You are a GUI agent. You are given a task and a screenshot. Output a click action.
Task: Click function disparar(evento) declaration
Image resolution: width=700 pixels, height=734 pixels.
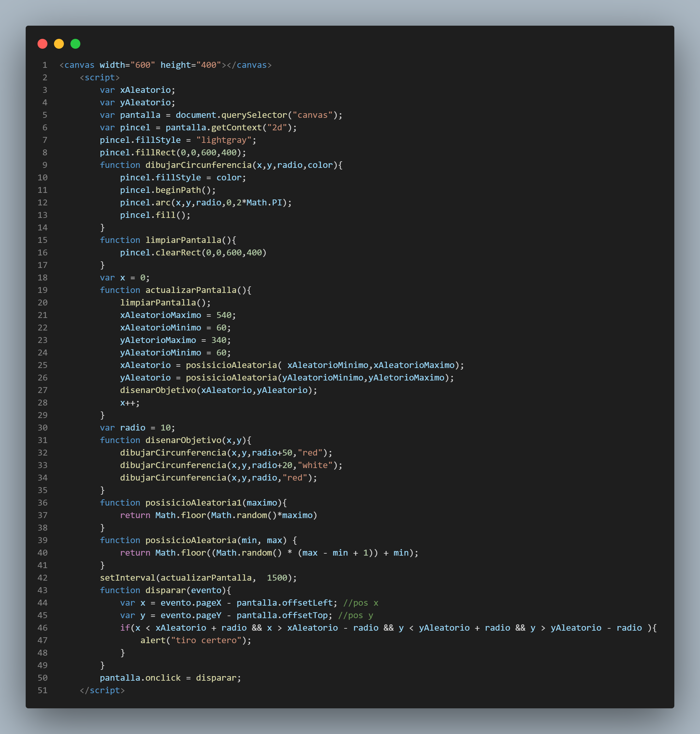click(x=165, y=590)
